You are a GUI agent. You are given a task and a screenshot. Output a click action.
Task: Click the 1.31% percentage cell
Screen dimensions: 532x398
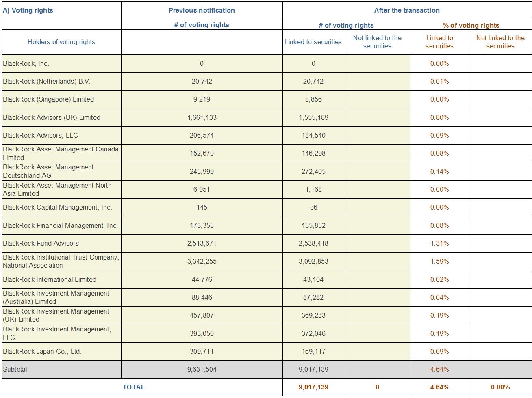tap(440, 243)
